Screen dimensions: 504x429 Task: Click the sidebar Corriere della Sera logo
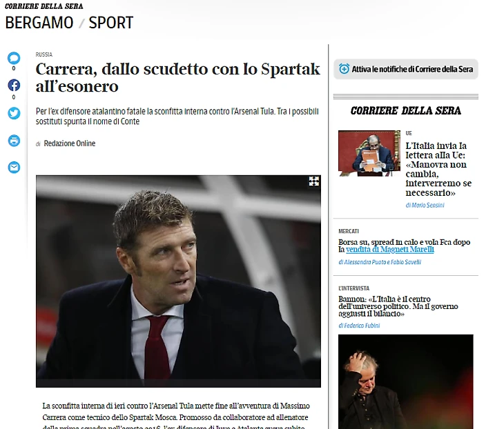click(406, 111)
